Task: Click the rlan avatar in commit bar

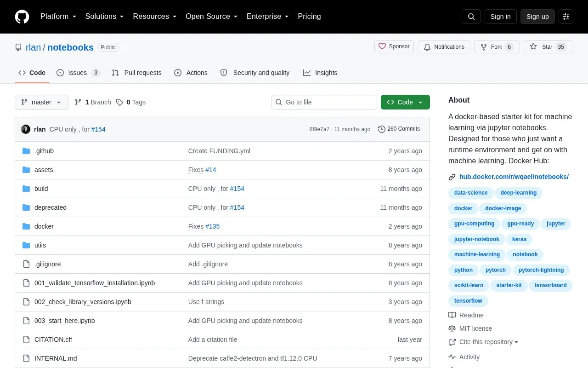Action: point(26,129)
